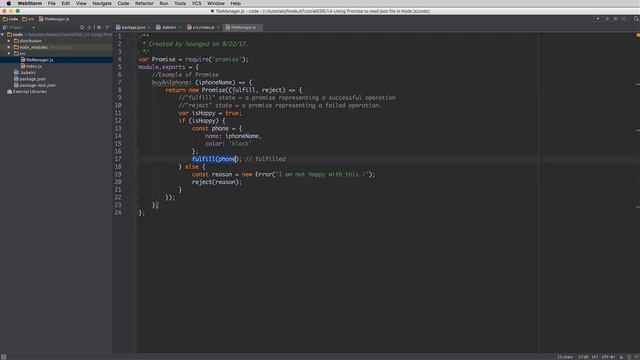This screenshot has height=360, width=640.
Task: Hide the Project tool window
Action: 107,27
